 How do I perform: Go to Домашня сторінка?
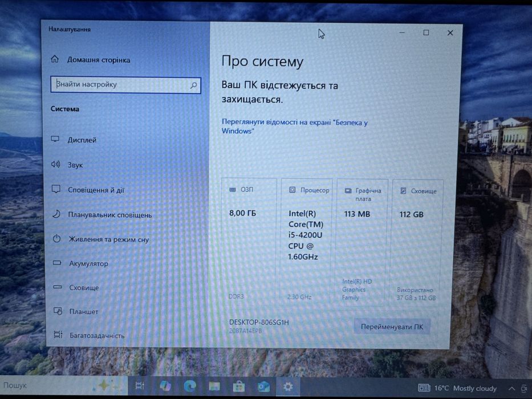click(99, 60)
